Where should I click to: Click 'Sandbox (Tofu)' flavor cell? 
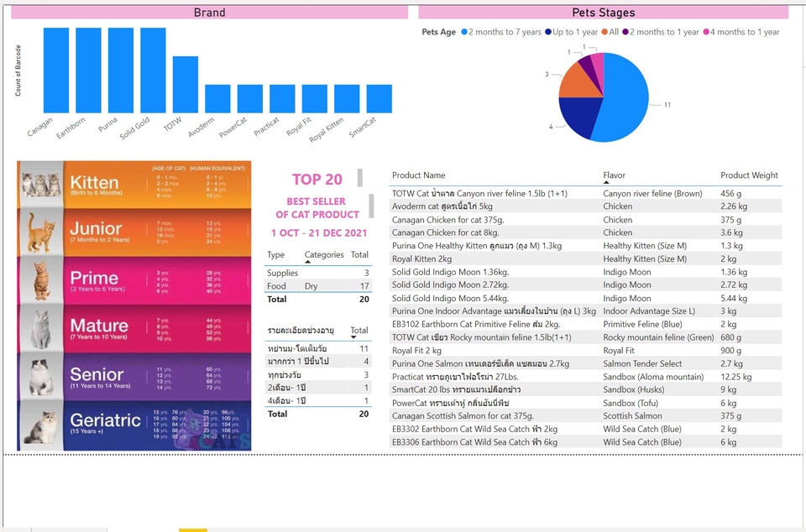click(x=631, y=403)
